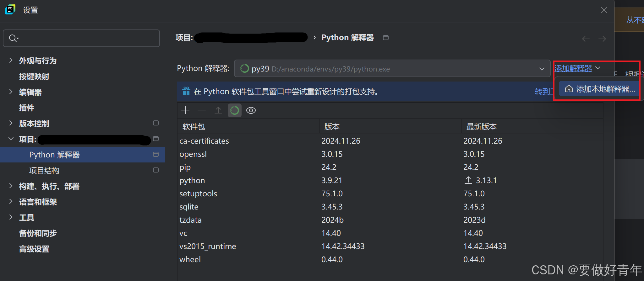644x281 pixels.
Task: Open 按键映射 settings page
Action: tap(34, 76)
